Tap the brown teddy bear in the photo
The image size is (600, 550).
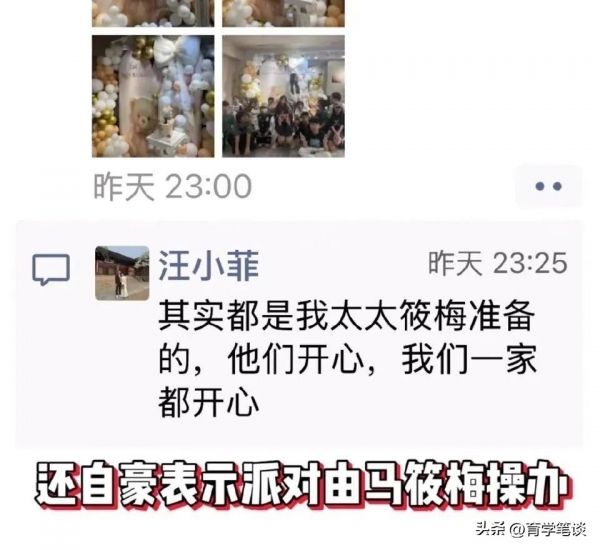coord(142,122)
